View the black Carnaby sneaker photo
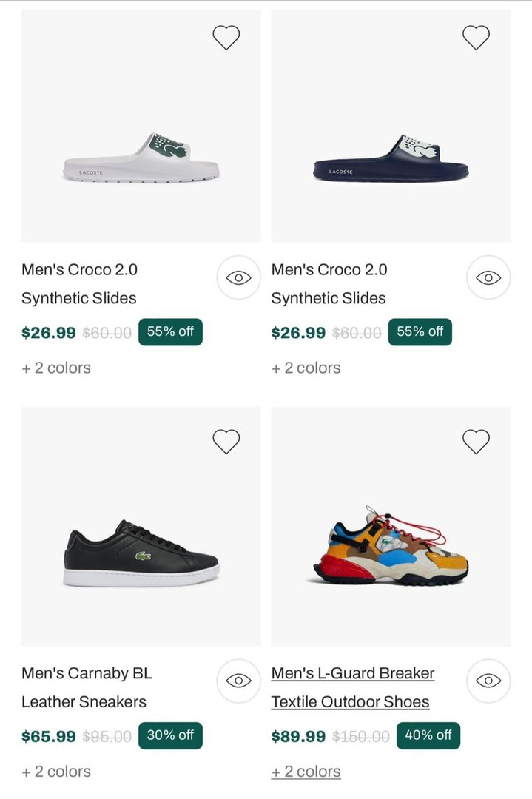This screenshot has width=532, height=799. (141, 551)
